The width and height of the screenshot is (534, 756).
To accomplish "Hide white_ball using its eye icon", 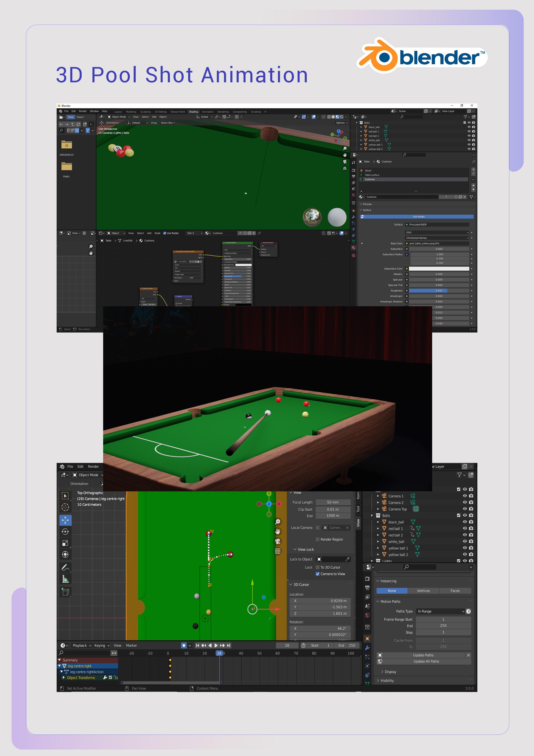I will click(x=465, y=541).
